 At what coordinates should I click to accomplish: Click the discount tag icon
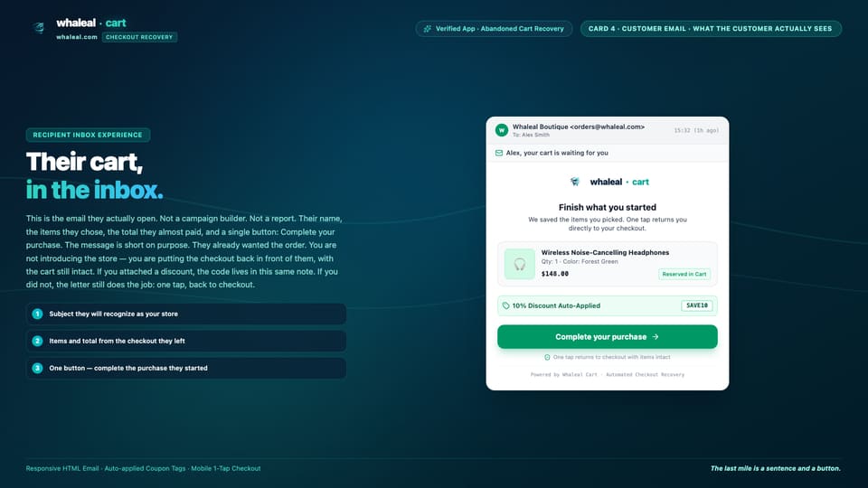point(506,305)
